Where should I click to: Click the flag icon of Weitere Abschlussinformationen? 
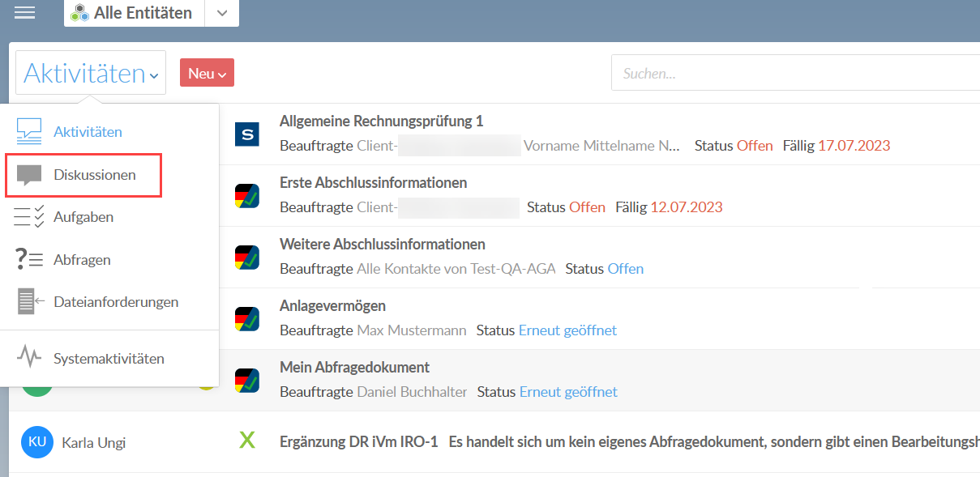point(246,258)
